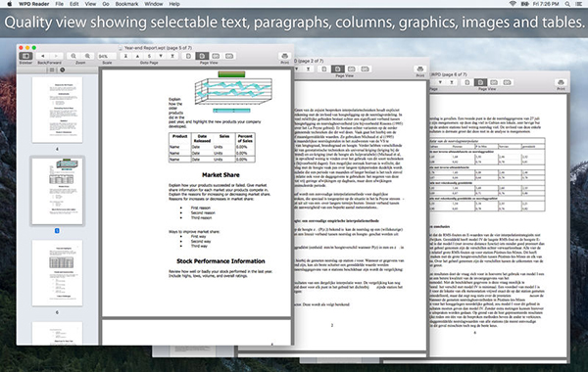Image resolution: width=588 pixels, height=372 pixels.
Task: Jump to last page in Year-end Report window
Action: click(172, 56)
